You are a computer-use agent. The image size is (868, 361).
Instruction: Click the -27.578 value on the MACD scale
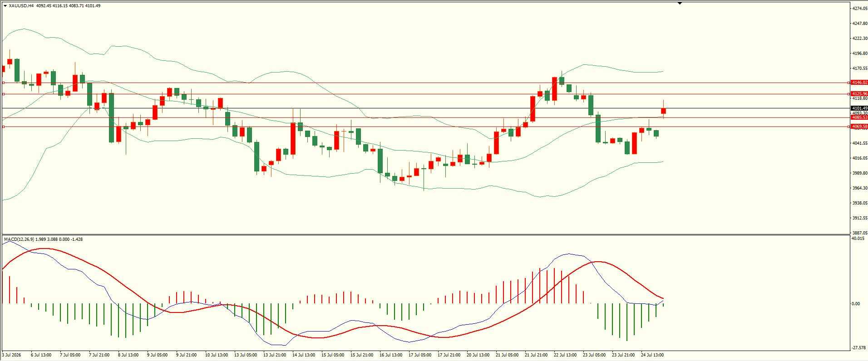point(859,348)
